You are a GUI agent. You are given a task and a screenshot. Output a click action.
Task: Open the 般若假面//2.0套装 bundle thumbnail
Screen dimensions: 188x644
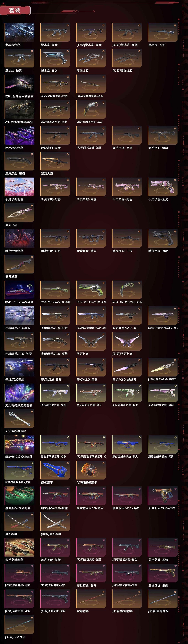[19, 496]
